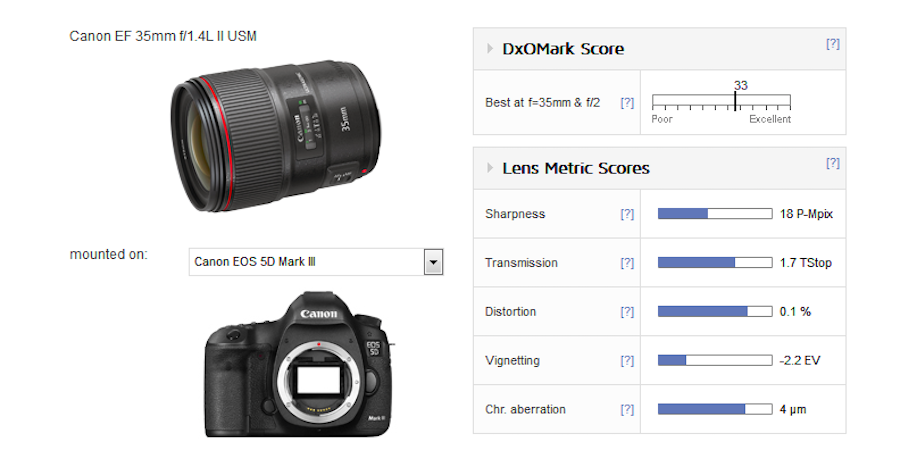This screenshot has width=900, height=467.
Task: Click the Distortion score bar
Action: 714,312
